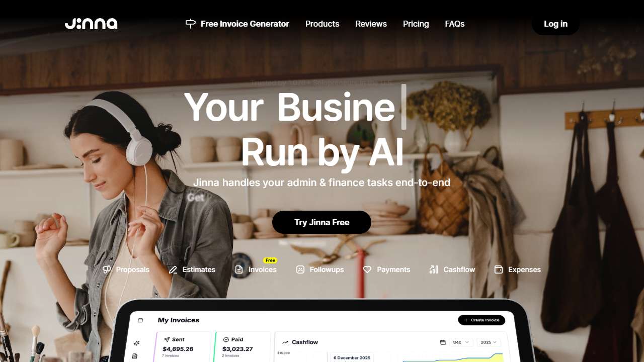
Task: Open the Reviews nav item
Action: pyautogui.click(x=371, y=24)
